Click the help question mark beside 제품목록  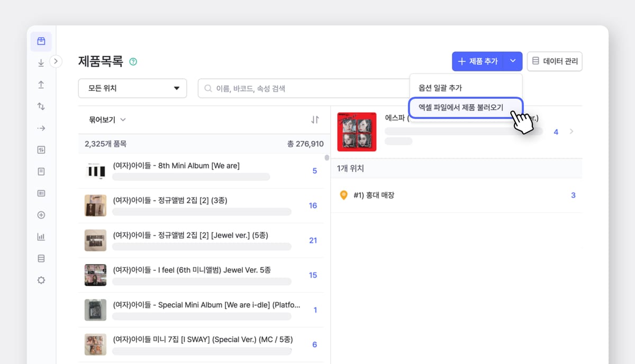(x=133, y=61)
